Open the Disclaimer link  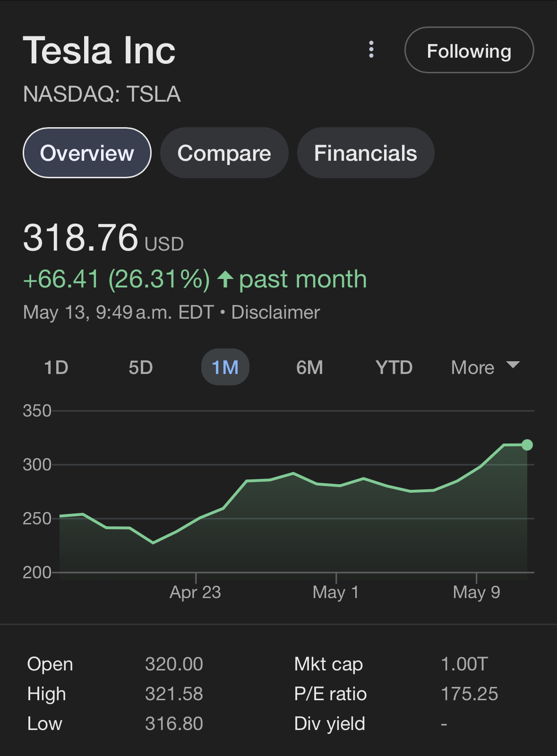tap(275, 313)
